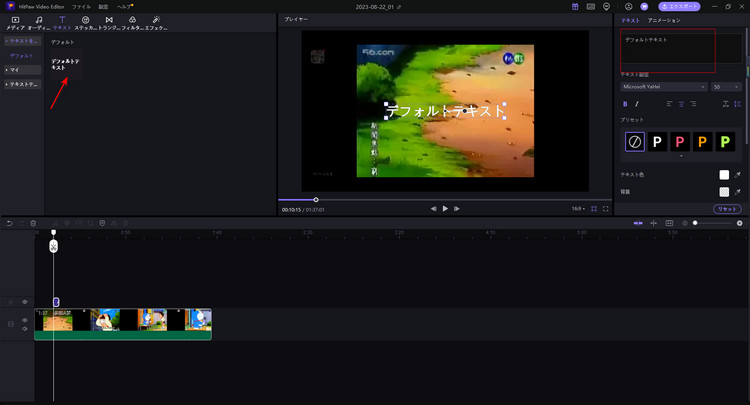Screen dimensions: 750x405
Task: Delete the selected clip with the trash icon
Action: click(33, 223)
